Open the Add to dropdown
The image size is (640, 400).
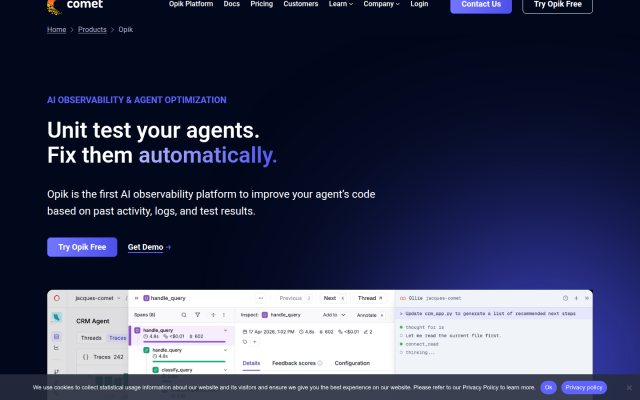coord(334,315)
